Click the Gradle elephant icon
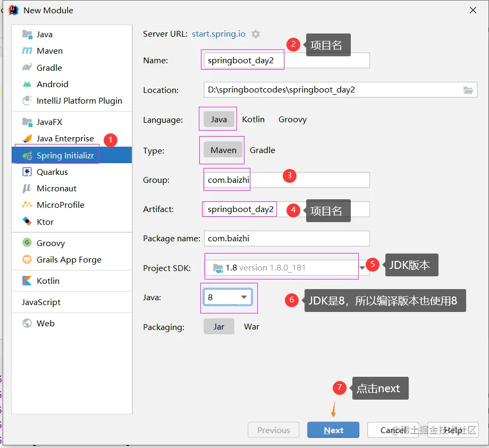Screen dimensions: 489x448 pos(27,67)
